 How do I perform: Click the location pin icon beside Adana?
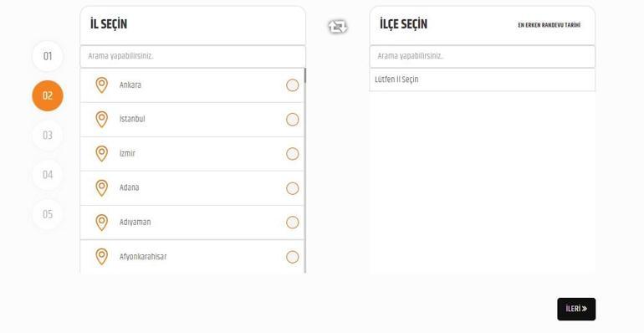[x=101, y=188]
